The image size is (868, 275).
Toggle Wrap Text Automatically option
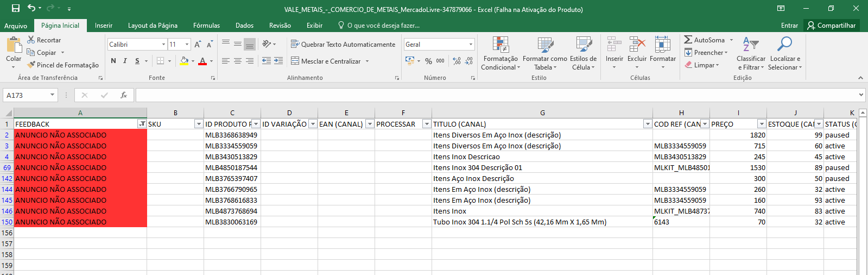click(x=343, y=44)
